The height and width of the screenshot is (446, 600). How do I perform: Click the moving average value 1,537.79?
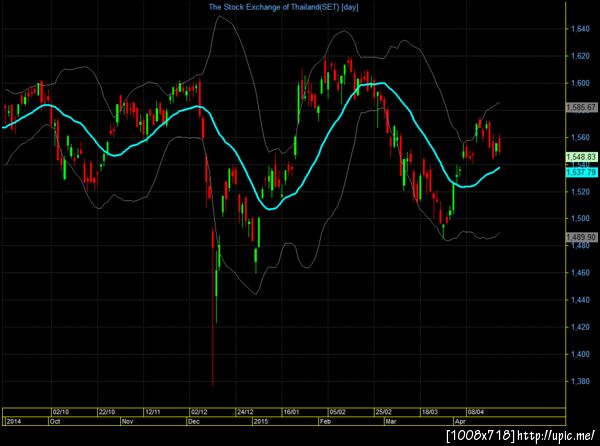pyautogui.click(x=581, y=172)
